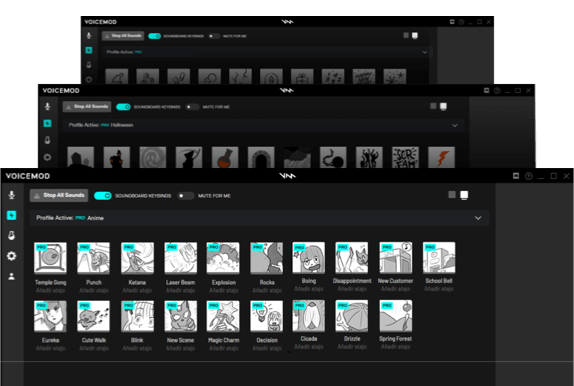This screenshot has height=386, width=574.
Task: Switch to small grid view in Halloween window
Action: (x=433, y=106)
